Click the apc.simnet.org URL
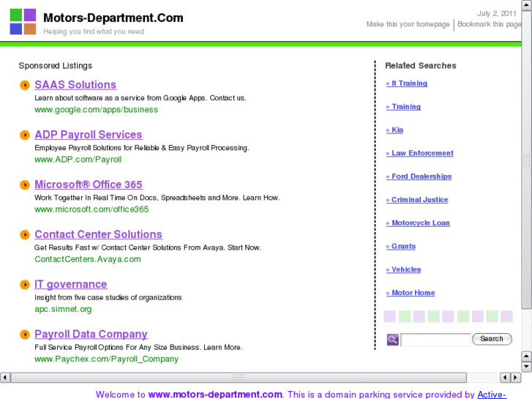The width and height of the screenshot is (532, 399). [x=63, y=309]
